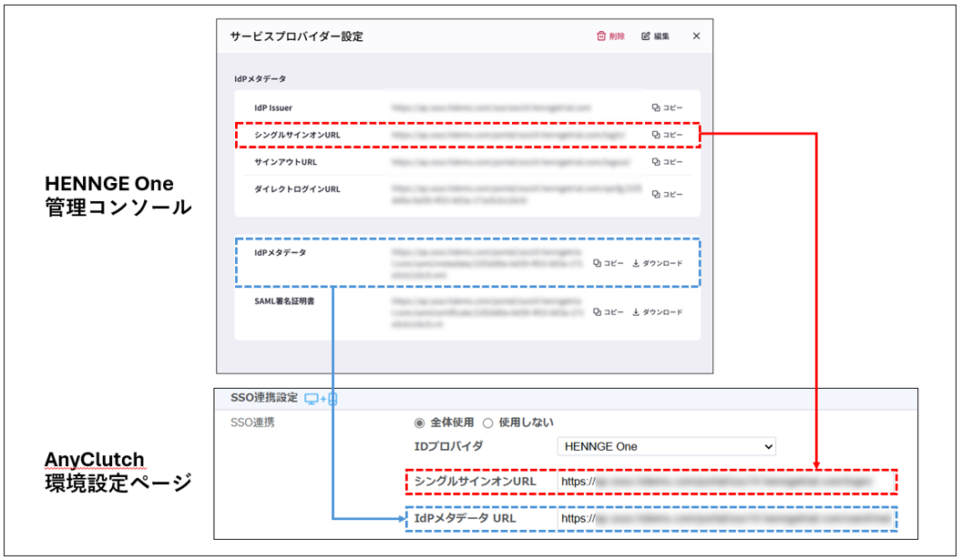
Task: Click the device icon beside SSO連携設定
Action: coord(321,400)
